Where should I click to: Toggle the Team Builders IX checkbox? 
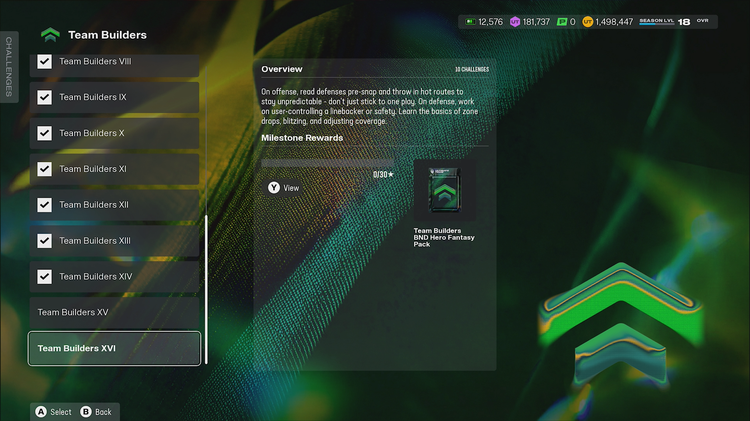click(44, 97)
